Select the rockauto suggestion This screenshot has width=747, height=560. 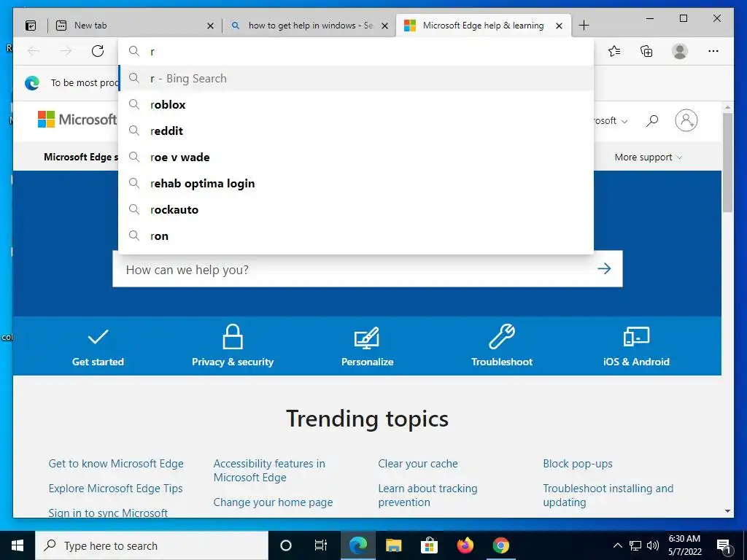[356, 209]
